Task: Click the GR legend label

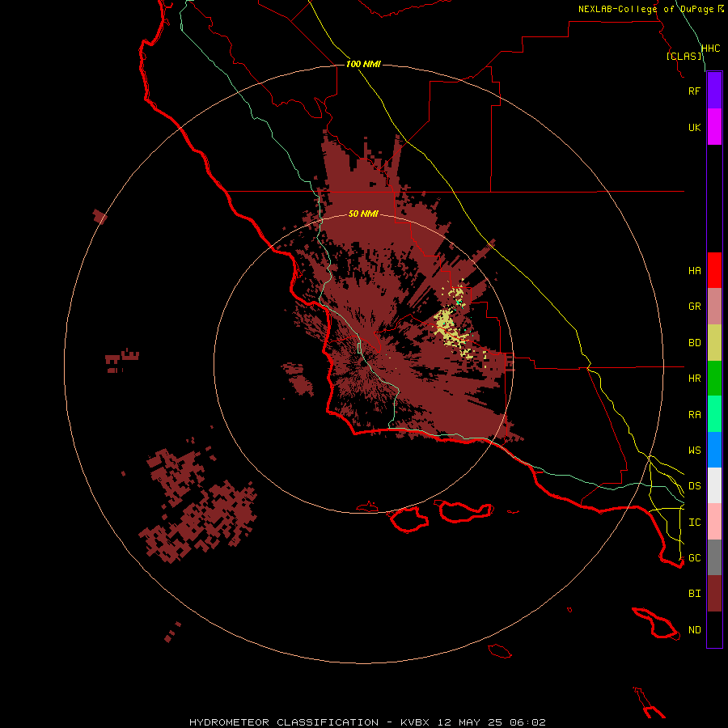Action: click(694, 307)
